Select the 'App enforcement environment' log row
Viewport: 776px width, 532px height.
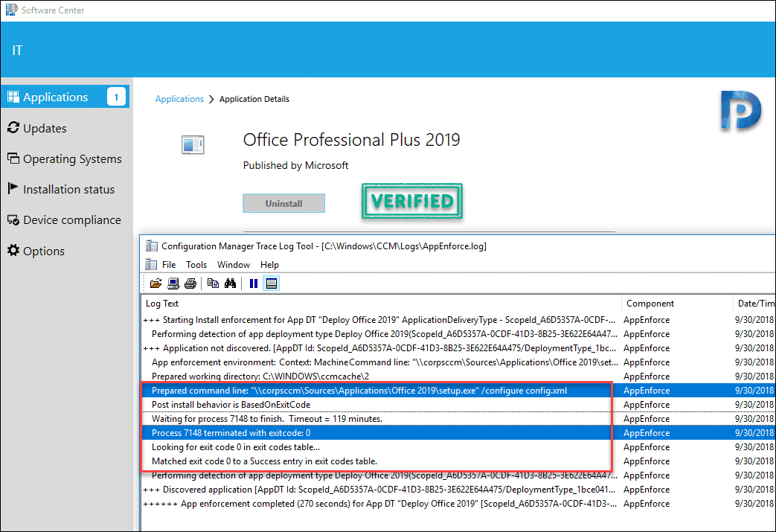(458, 362)
